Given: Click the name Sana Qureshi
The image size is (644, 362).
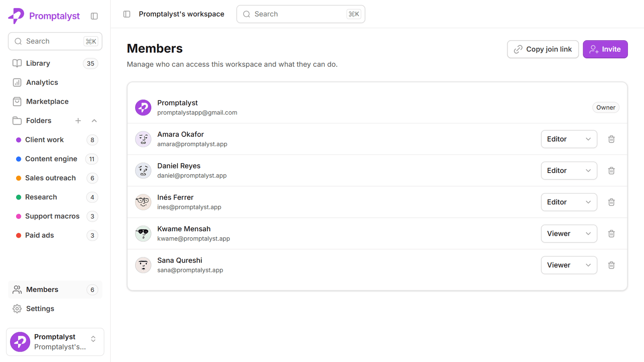Looking at the screenshot, I should click(180, 260).
